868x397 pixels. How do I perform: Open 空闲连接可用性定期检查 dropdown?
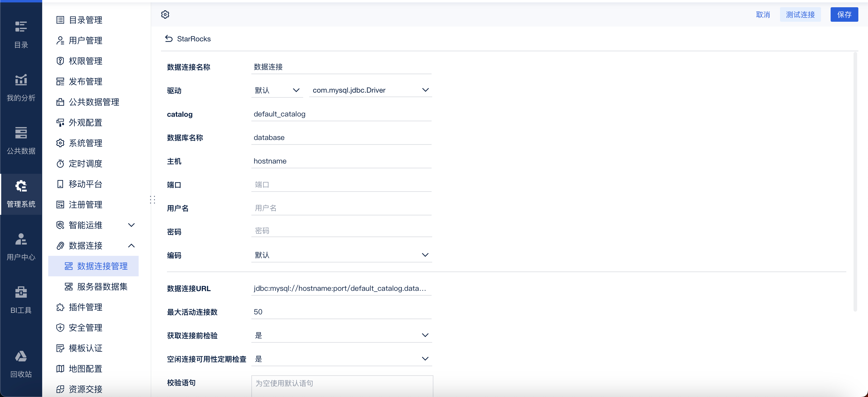coord(341,359)
